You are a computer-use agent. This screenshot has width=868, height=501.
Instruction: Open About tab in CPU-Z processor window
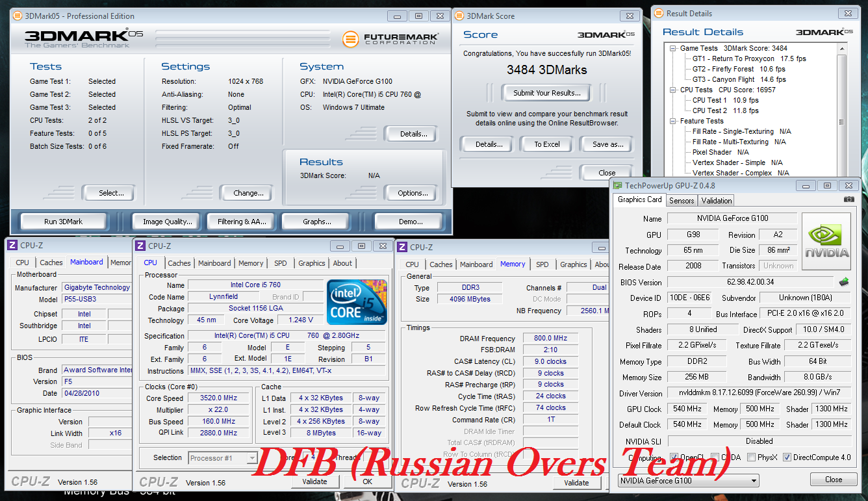point(342,263)
